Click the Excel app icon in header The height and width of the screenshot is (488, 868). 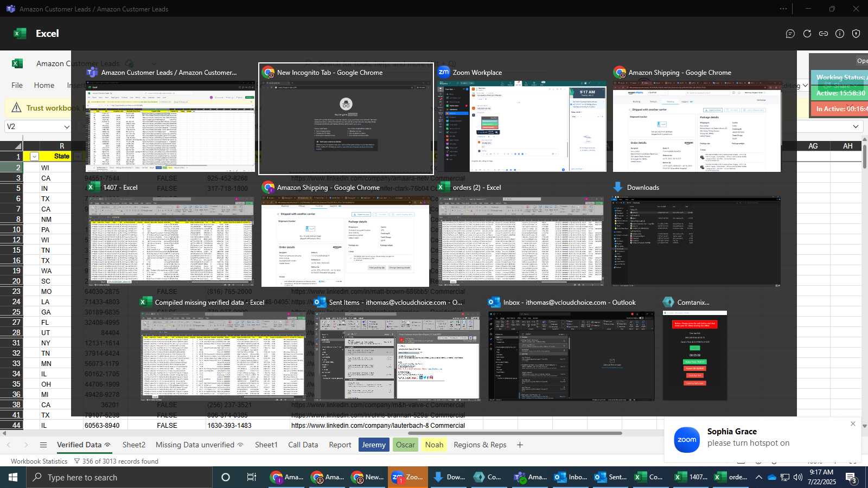20,34
